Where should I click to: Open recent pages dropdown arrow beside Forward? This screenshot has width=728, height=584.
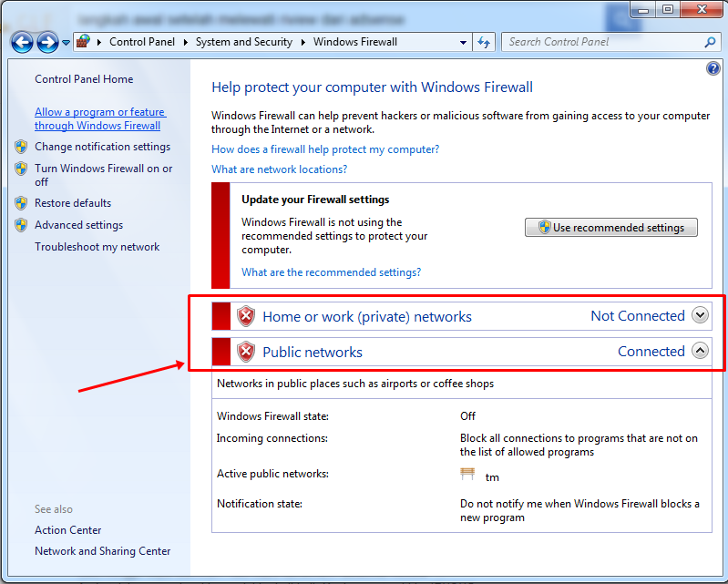(66, 43)
